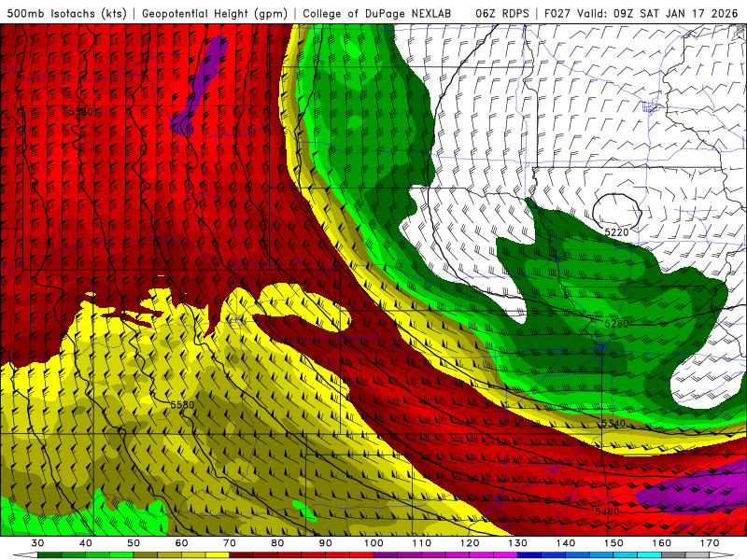Image resolution: width=747 pixels, height=560 pixels.
Task: Click the "F027 Valid: 09Z SAT JAN 17 2026" text
Action: [641, 13]
